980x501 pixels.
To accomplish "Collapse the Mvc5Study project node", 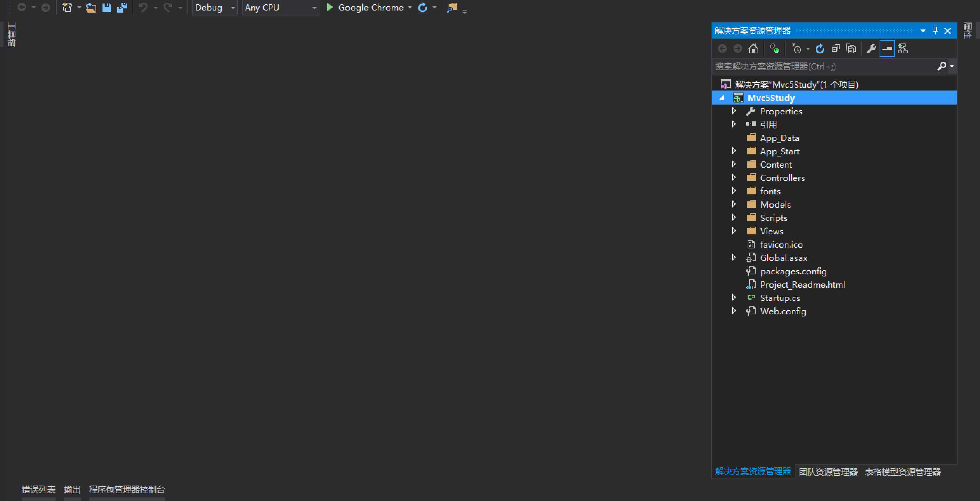I will click(722, 98).
